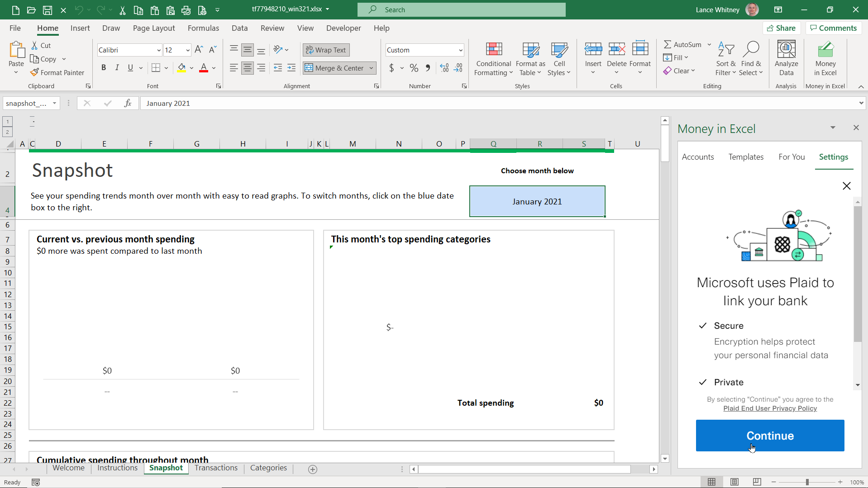Open Sort & Filter
868x488 pixels.
click(x=725, y=59)
